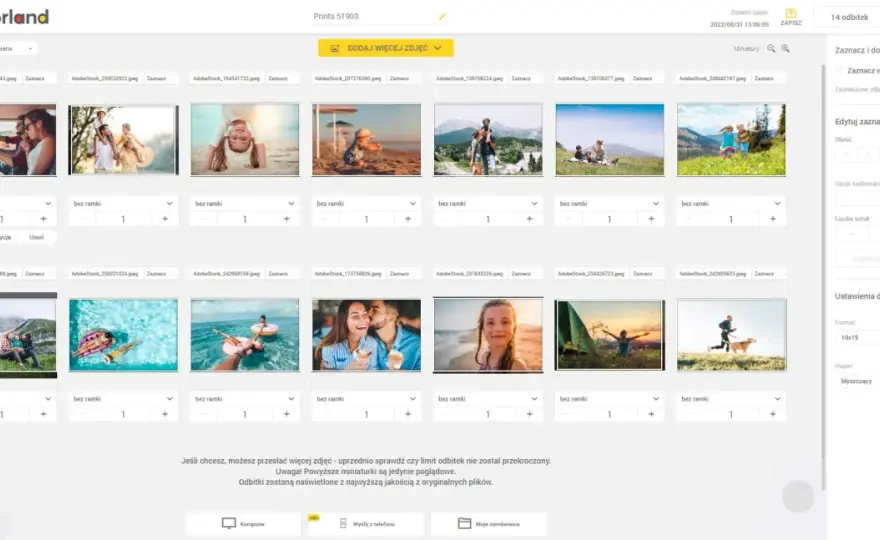Click Usuń under the couple in car photo
880x540 pixels.
pyautogui.click(x=36, y=237)
